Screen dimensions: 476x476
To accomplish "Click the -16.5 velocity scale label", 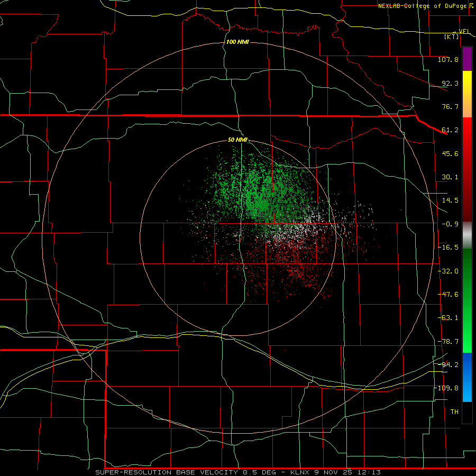I will tap(448, 248).
